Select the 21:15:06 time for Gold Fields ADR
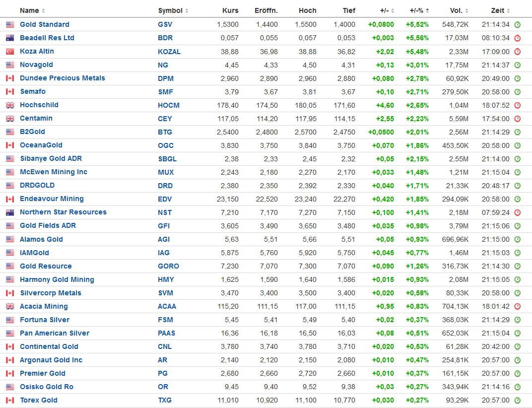This screenshot has width=532, height=408. 495,226
